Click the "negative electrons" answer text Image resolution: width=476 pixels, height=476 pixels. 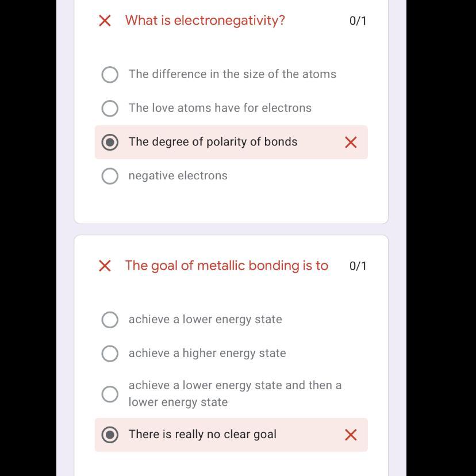(178, 176)
